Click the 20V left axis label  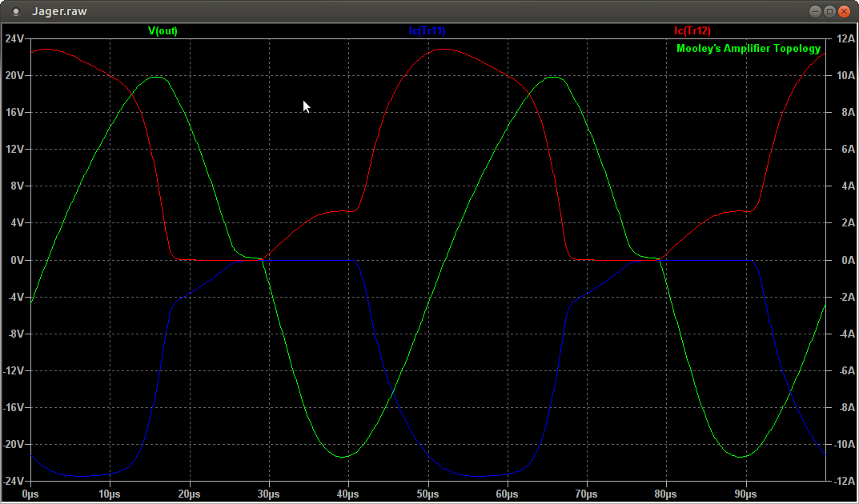coord(14,75)
